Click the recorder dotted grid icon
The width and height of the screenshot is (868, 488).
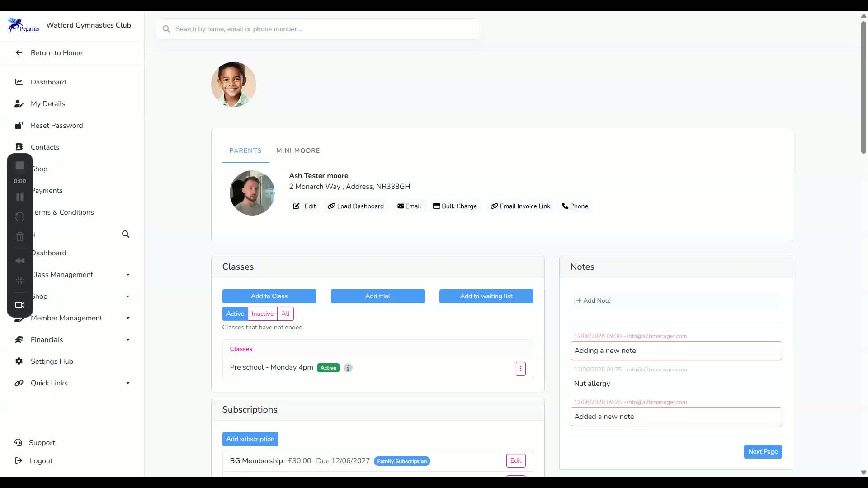(x=20, y=281)
